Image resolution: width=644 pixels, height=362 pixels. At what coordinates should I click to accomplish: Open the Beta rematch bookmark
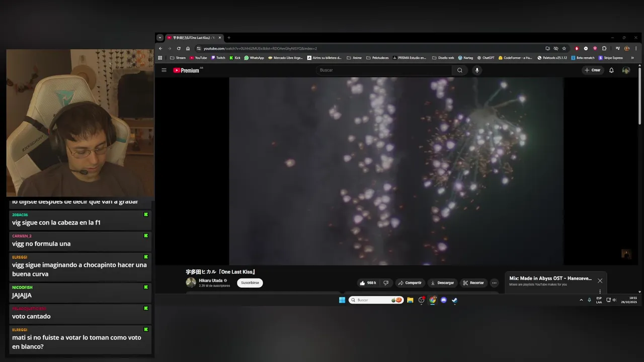pyautogui.click(x=583, y=58)
